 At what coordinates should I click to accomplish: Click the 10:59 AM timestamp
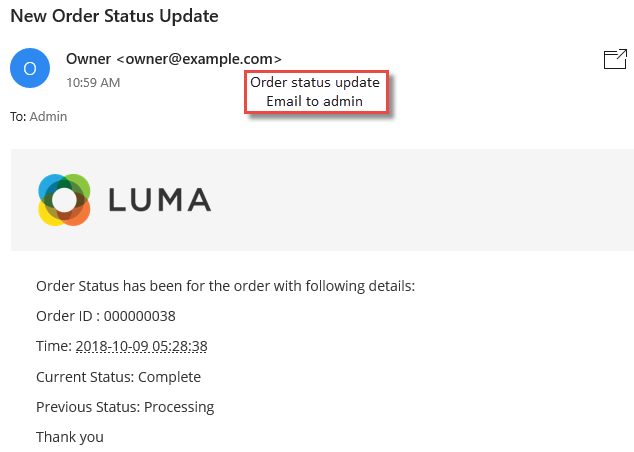click(93, 82)
